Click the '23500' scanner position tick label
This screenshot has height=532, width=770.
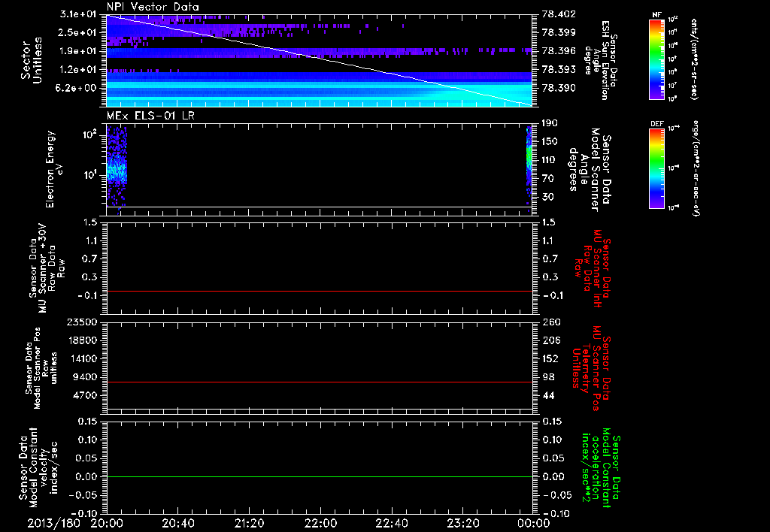(81, 322)
